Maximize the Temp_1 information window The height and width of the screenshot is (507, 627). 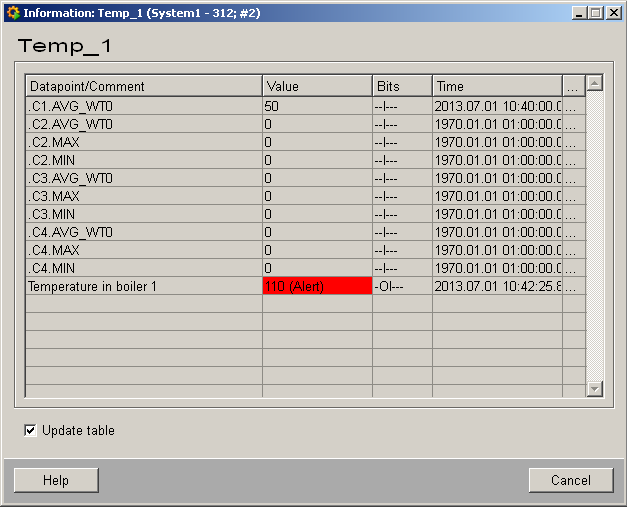597,13
